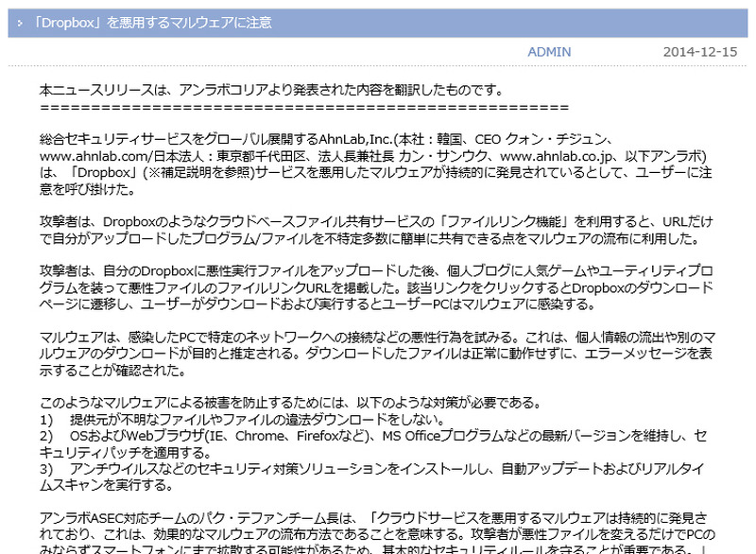
Task: Click the 2014-12-15 post date
Action: (x=700, y=51)
